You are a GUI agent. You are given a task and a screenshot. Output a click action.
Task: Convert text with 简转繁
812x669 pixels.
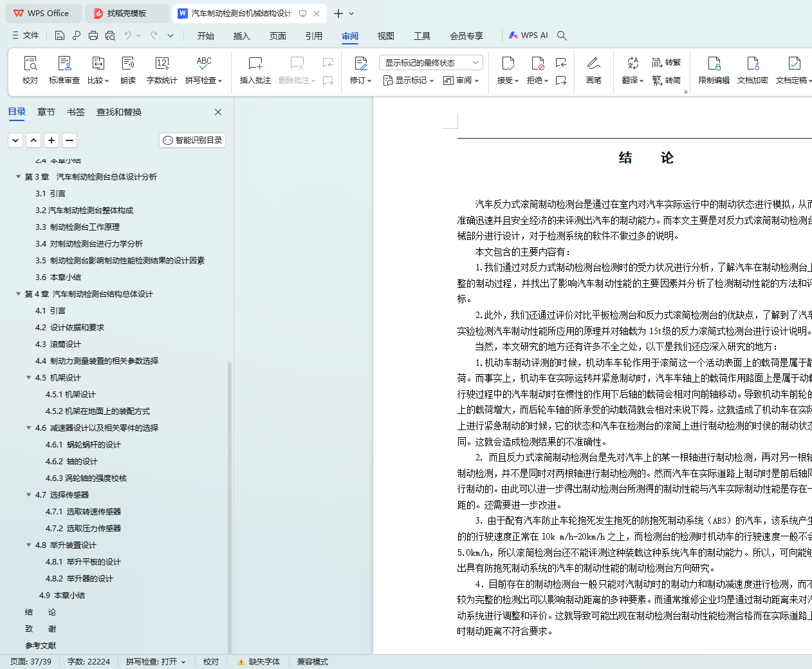pyautogui.click(x=667, y=62)
